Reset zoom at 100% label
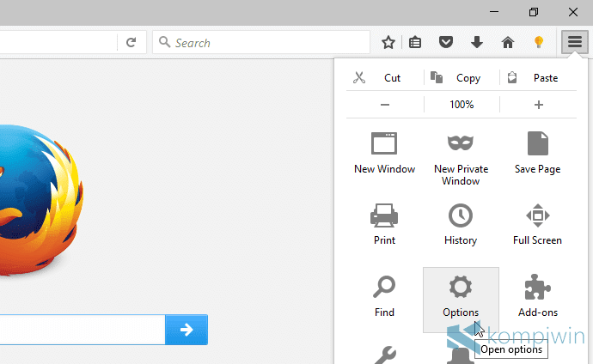 [462, 105]
